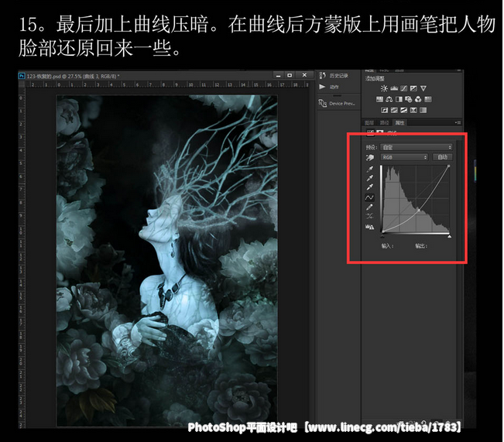Screen dimensions: 504x442
Task: Click the layer mask icon in Properties header
Action: pyautogui.click(x=380, y=133)
